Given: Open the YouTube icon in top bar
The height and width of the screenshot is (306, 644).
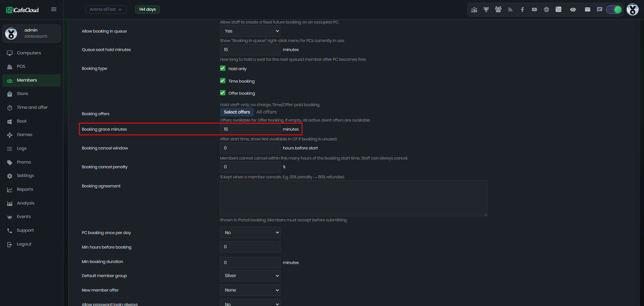Looking at the screenshot, I should (x=534, y=10).
